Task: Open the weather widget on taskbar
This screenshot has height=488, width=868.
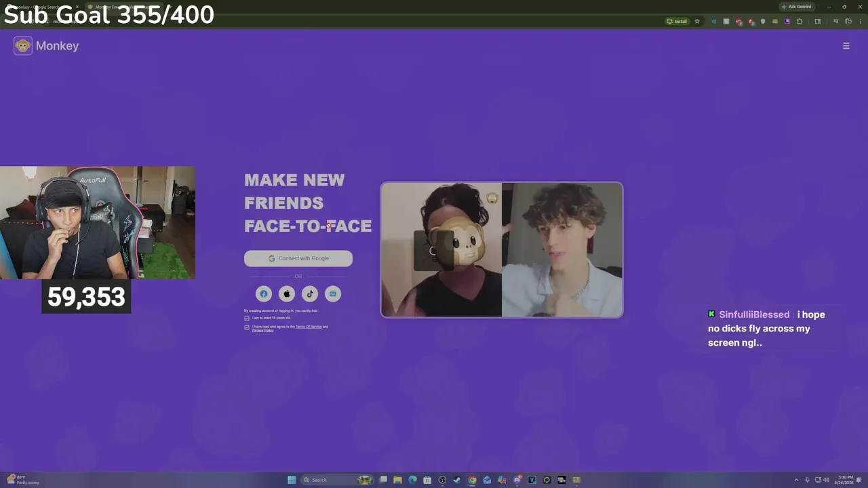Action: (x=22, y=480)
